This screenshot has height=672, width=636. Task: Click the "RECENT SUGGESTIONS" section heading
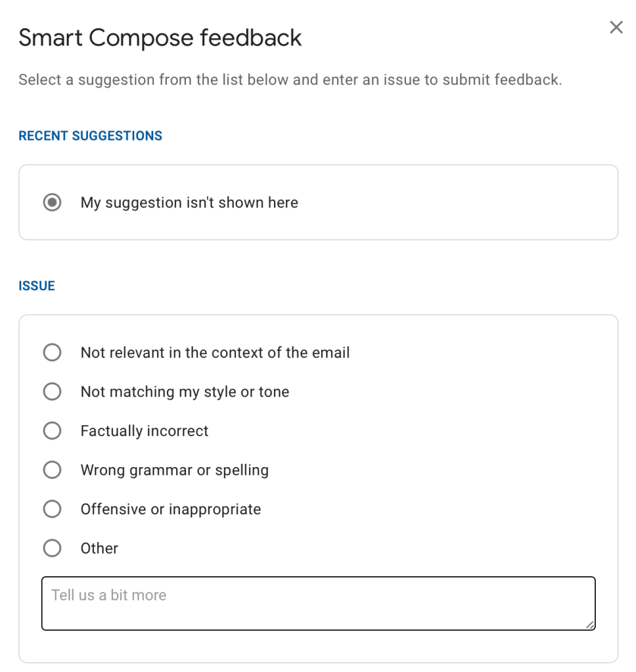click(x=90, y=136)
